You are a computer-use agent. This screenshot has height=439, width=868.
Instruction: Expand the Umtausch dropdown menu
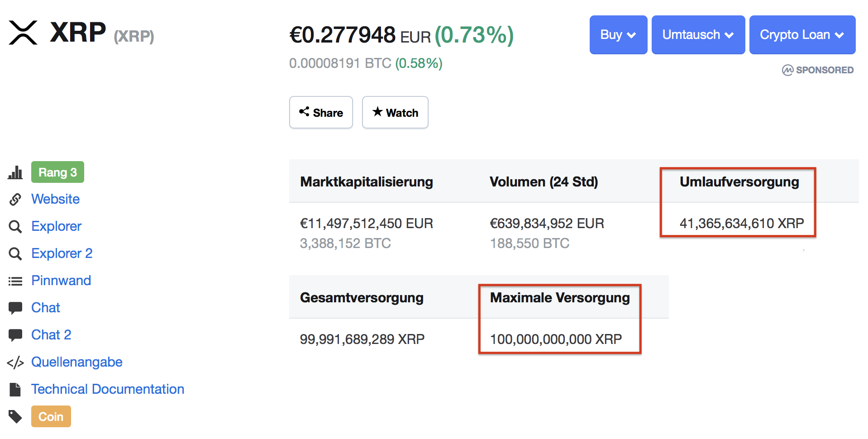click(x=698, y=35)
